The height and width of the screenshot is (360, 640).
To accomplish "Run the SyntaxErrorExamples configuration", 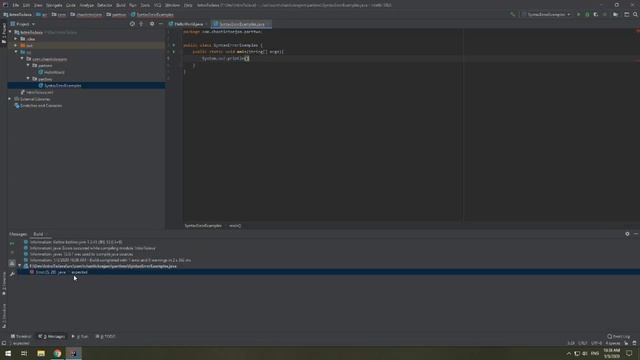I will point(578,14).
